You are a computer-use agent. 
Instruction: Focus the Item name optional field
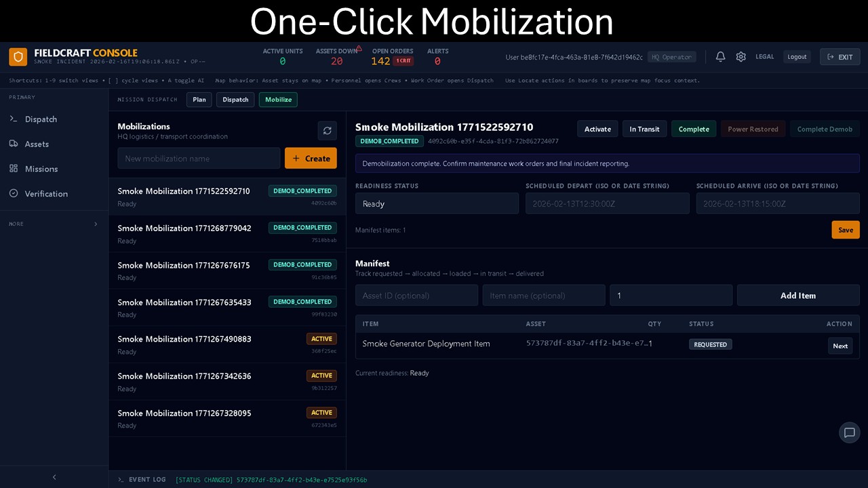click(x=544, y=296)
